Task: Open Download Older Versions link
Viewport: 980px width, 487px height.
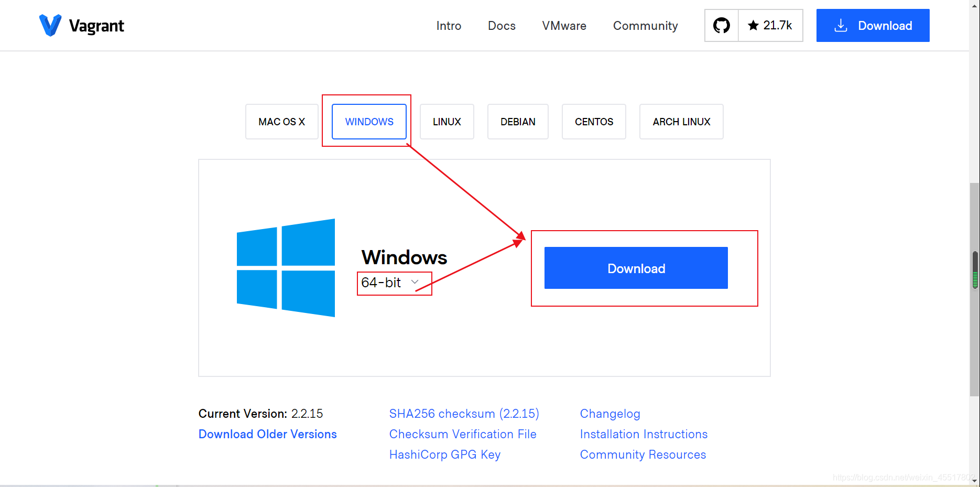Action: click(267, 434)
